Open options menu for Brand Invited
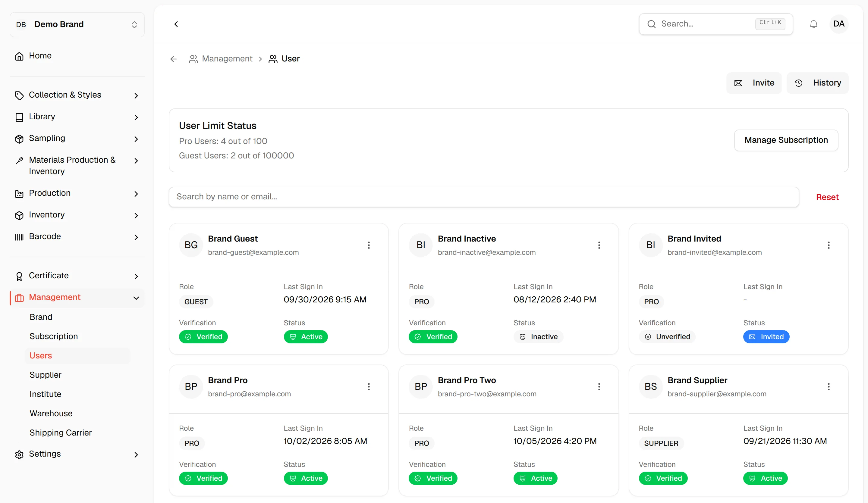Screen dimensions: 868x503 tap(829, 245)
